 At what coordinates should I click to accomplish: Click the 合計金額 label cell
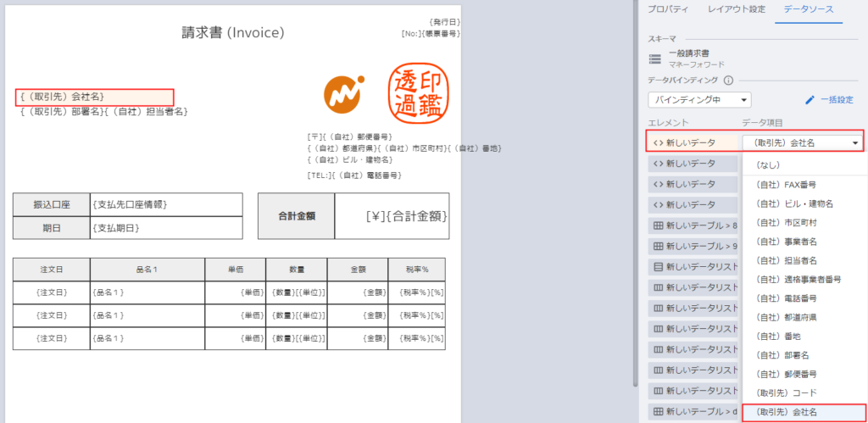point(296,216)
